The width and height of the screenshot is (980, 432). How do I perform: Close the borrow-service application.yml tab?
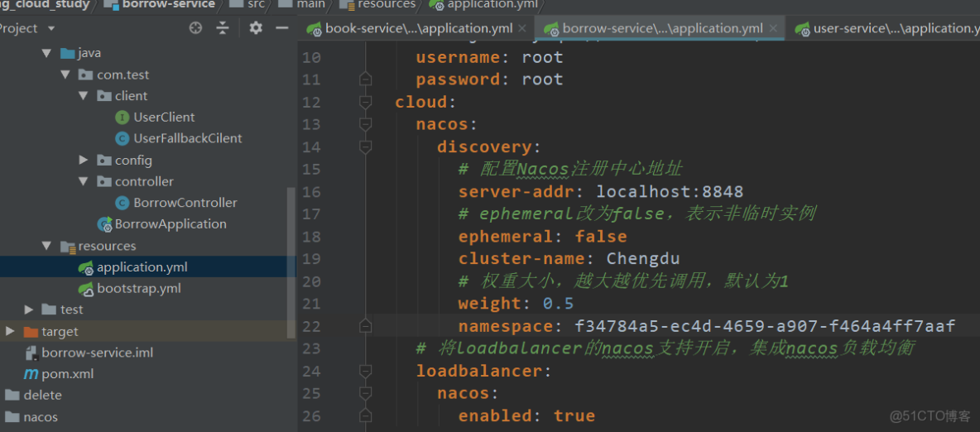tap(772, 29)
